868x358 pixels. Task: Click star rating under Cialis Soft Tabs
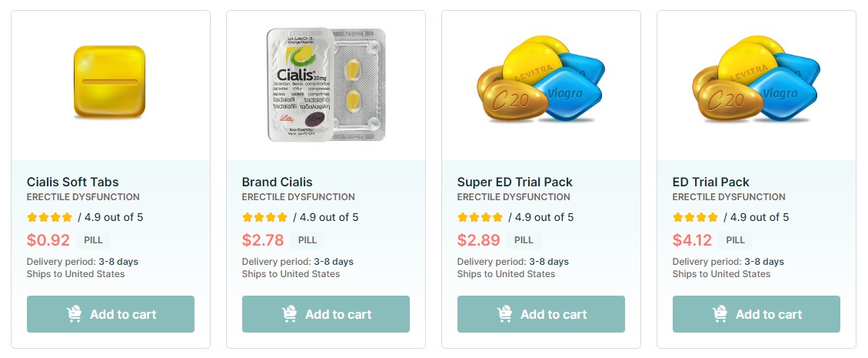[50, 217]
